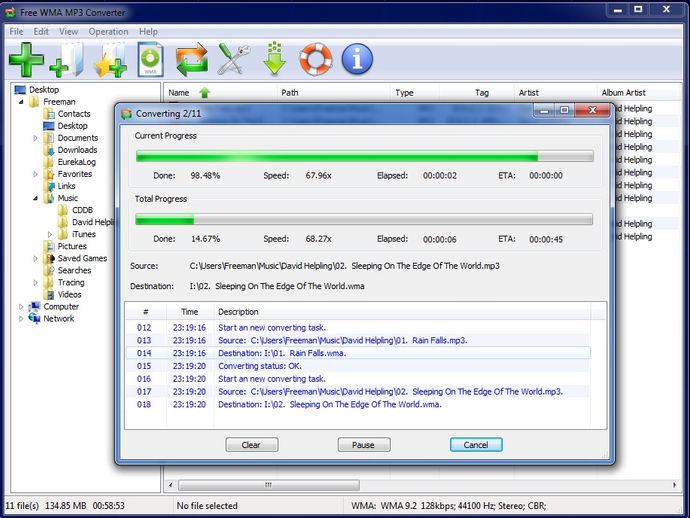Click the green download arrow icon
The height and width of the screenshot is (518, 690).
pos(275,59)
